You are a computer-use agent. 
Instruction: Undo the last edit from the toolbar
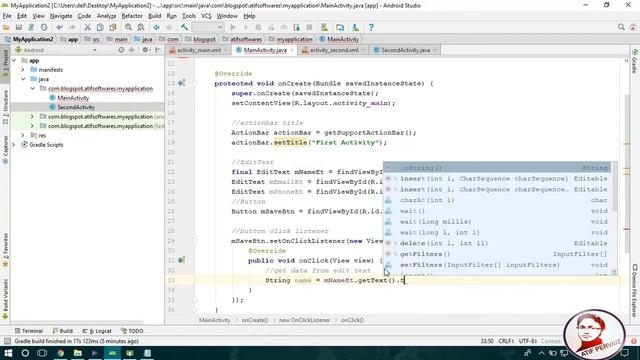[60, 27]
